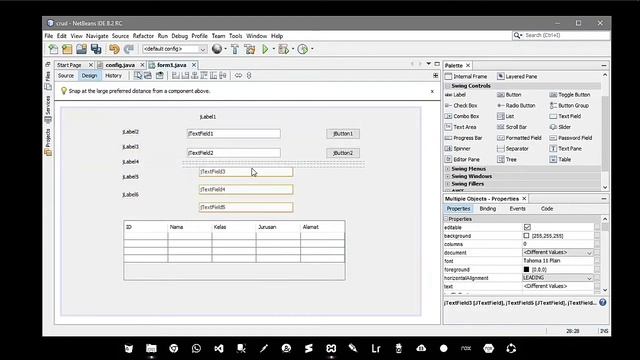Viewport: 640px width, 360px height.
Task: Click the Build Project hammer icon
Action: tap(235, 49)
